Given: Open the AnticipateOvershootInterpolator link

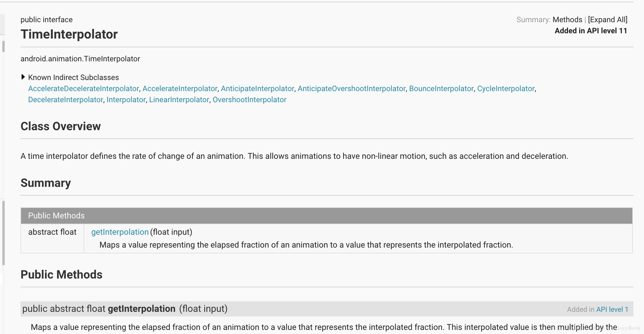Looking at the screenshot, I should point(352,88).
